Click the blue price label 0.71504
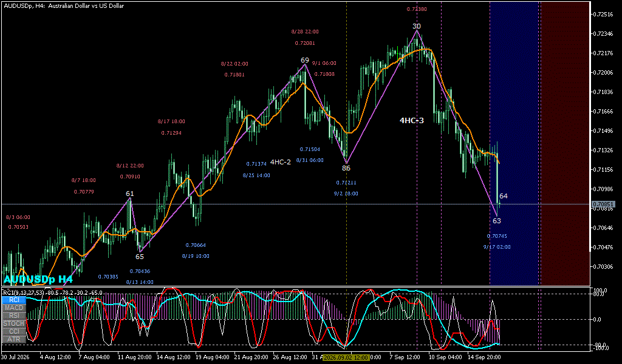The height and width of the screenshot is (364, 622). tap(310, 149)
